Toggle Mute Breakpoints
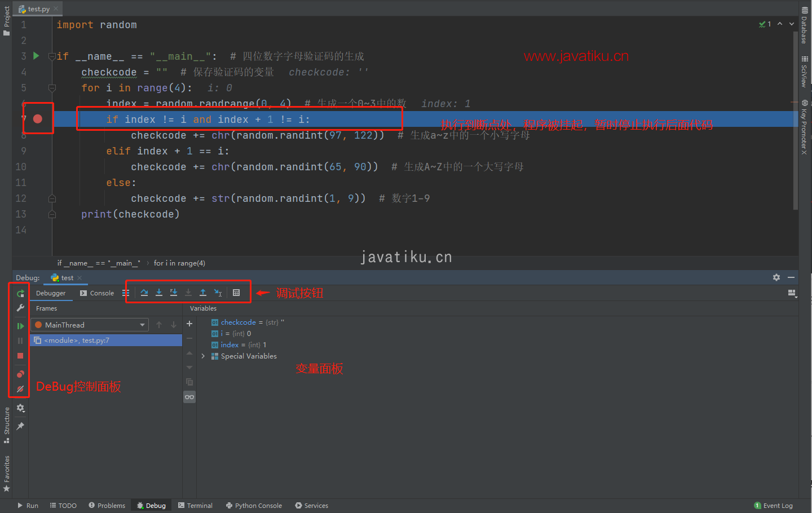812x513 pixels. 20,389
